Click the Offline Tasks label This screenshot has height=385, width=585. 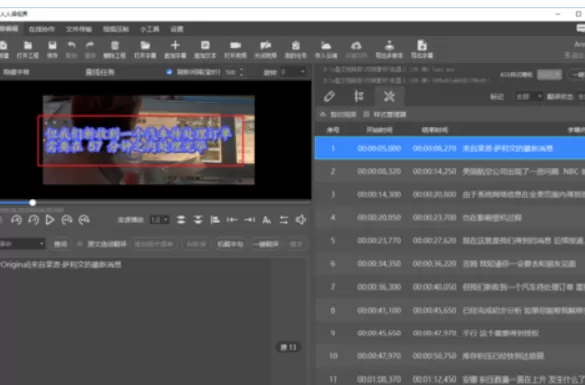click(x=100, y=72)
